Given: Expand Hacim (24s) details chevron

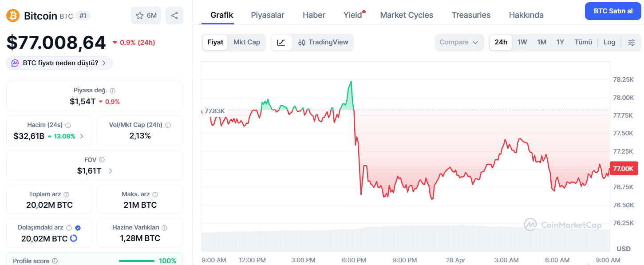Looking at the screenshot, I should coord(82,136).
